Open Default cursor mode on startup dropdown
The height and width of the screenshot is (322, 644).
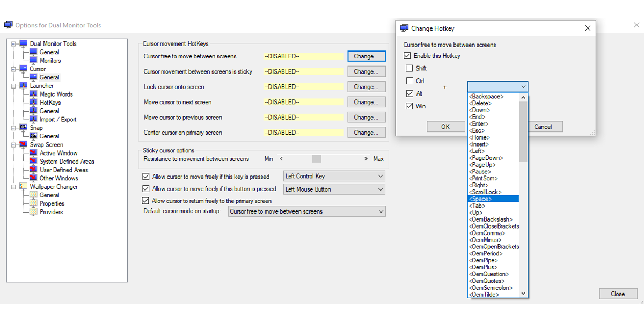tap(307, 211)
